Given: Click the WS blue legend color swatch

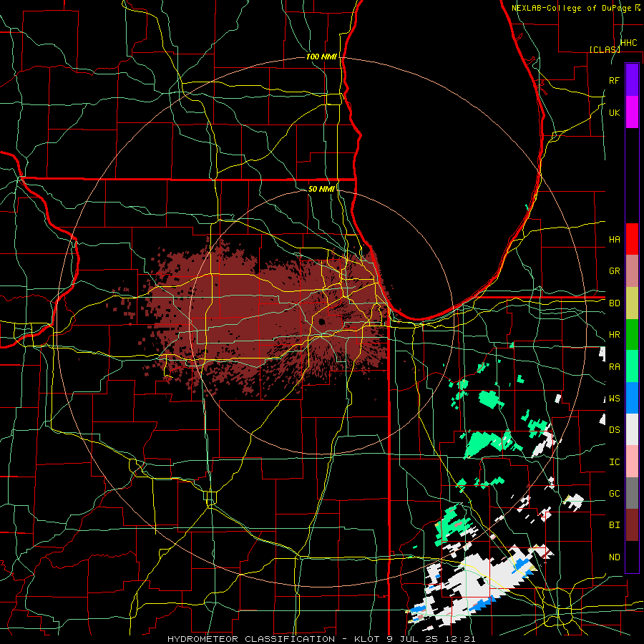Looking at the screenshot, I should pyautogui.click(x=632, y=398).
